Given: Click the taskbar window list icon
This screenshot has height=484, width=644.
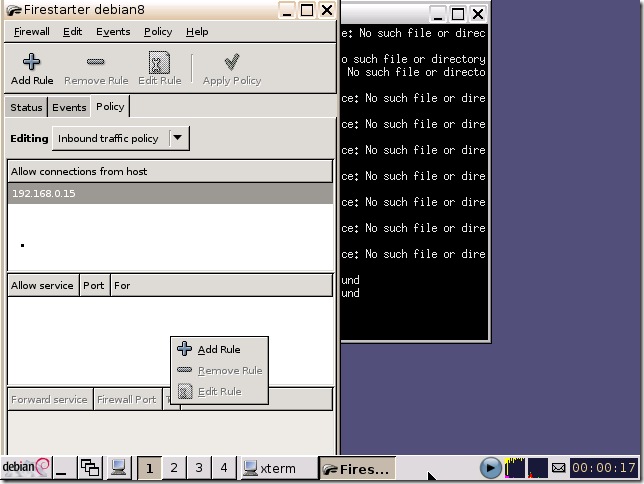Looking at the screenshot, I should [90, 468].
